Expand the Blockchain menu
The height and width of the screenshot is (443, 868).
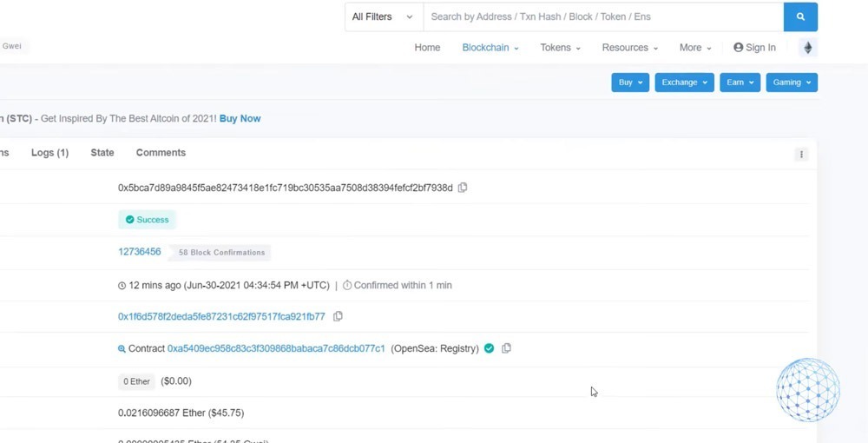(490, 48)
